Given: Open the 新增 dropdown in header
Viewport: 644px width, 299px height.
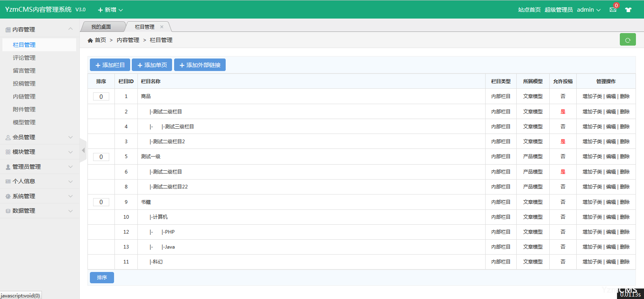Looking at the screenshot, I should pos(110,10).
